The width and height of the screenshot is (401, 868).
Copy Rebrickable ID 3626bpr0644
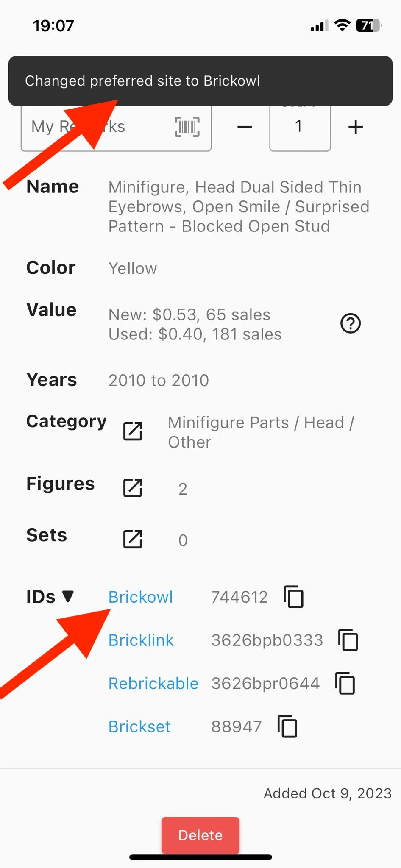345,683
